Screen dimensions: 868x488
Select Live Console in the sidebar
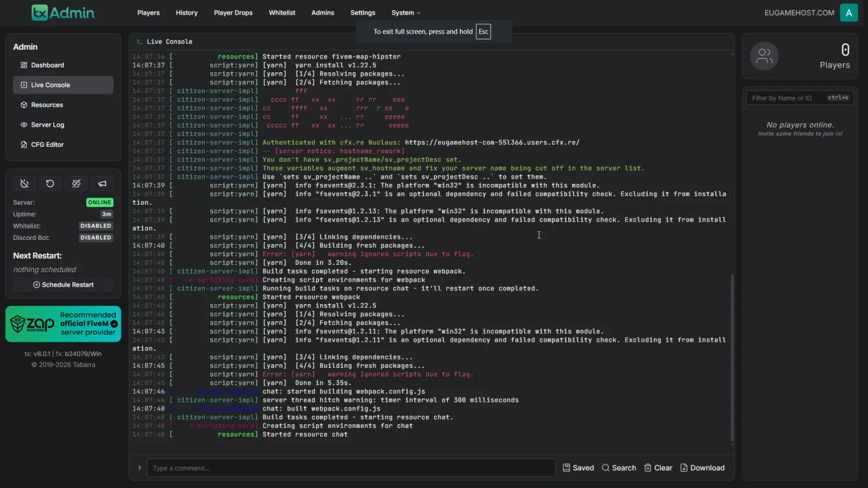click(63, 85)
